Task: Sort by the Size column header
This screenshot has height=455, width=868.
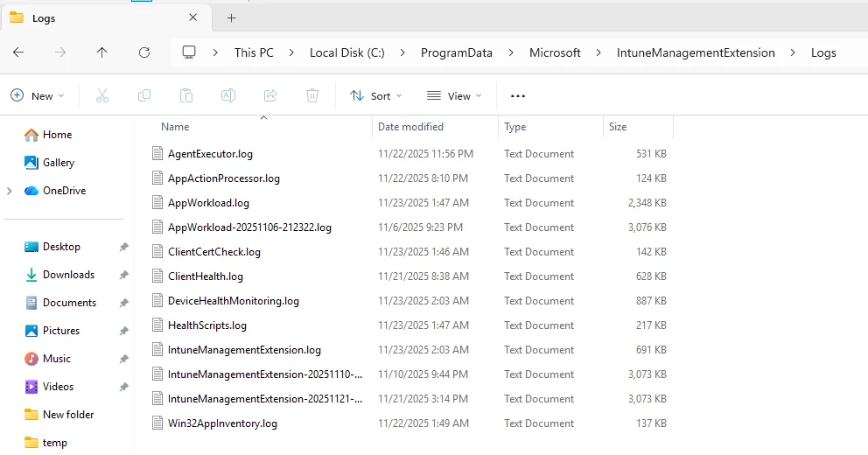Action: point(618,127)
